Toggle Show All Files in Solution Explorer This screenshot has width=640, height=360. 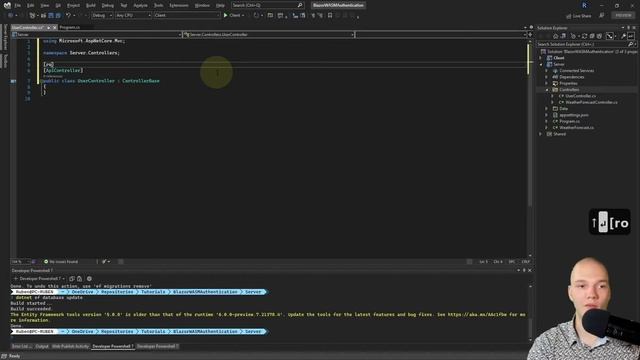(599, 36)
